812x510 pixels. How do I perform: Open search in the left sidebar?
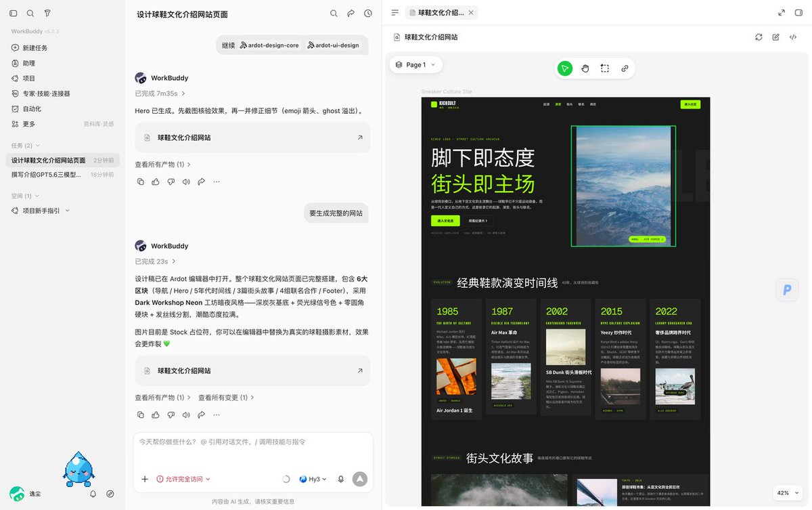pos(30,13)
